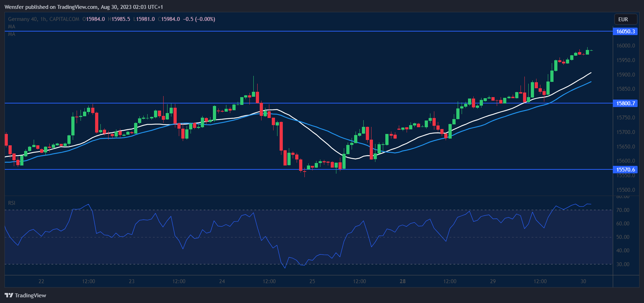Click the TradingView wordmark text
Image resolution: width=644 pixels, height=303 pixels.
[31, 295]
